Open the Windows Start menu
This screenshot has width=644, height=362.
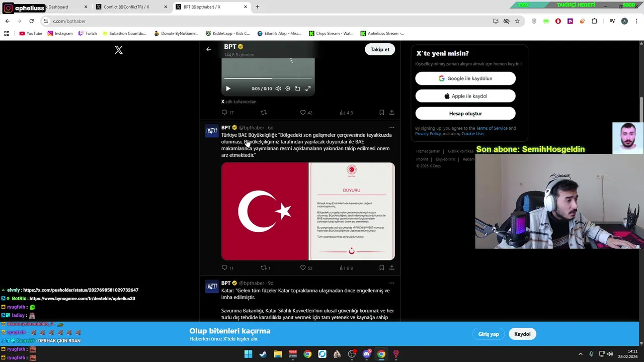(248, 354)
